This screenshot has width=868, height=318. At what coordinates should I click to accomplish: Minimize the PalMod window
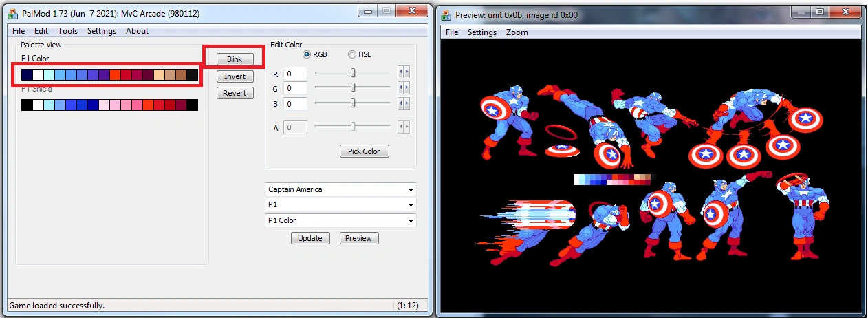pyautogui.click(x=369, y=10)
